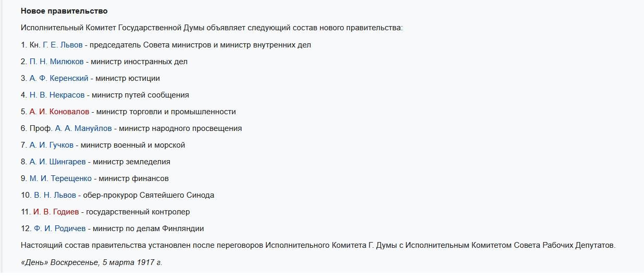Click the heading 'Новое правительство'
This screenshot has height=277, width=644.
point(64,11)
